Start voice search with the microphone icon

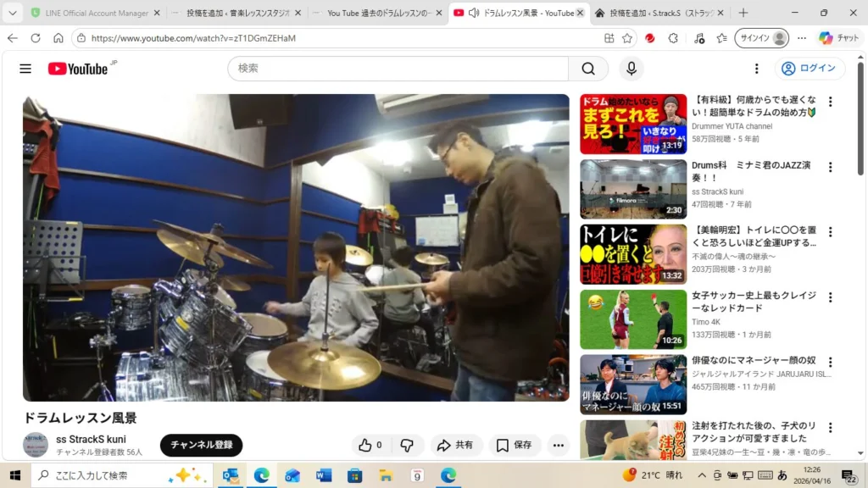630,69
